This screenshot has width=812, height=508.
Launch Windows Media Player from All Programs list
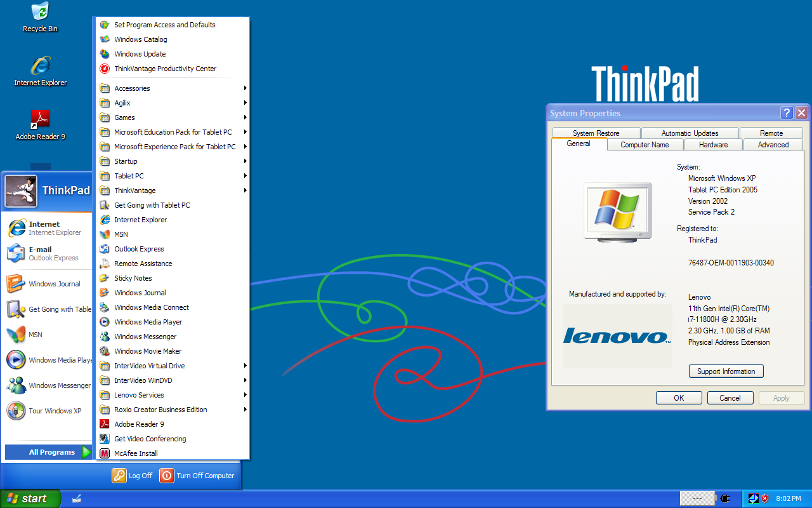[x=148, y=322]
